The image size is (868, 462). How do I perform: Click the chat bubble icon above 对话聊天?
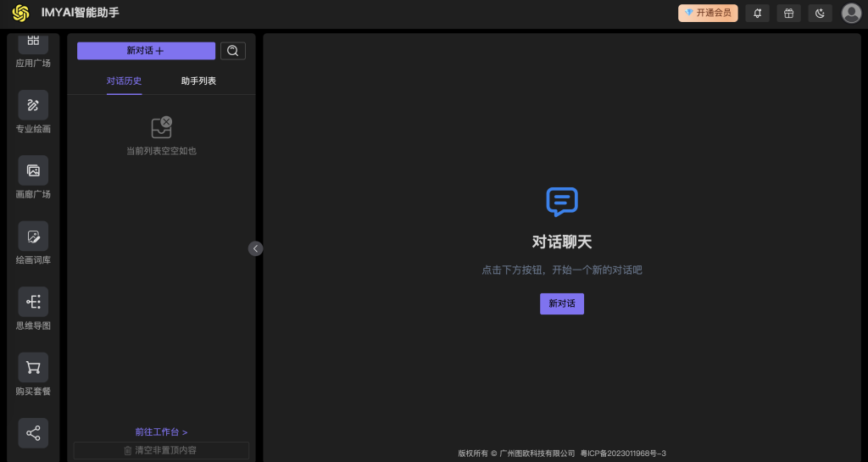click(562, 202)
